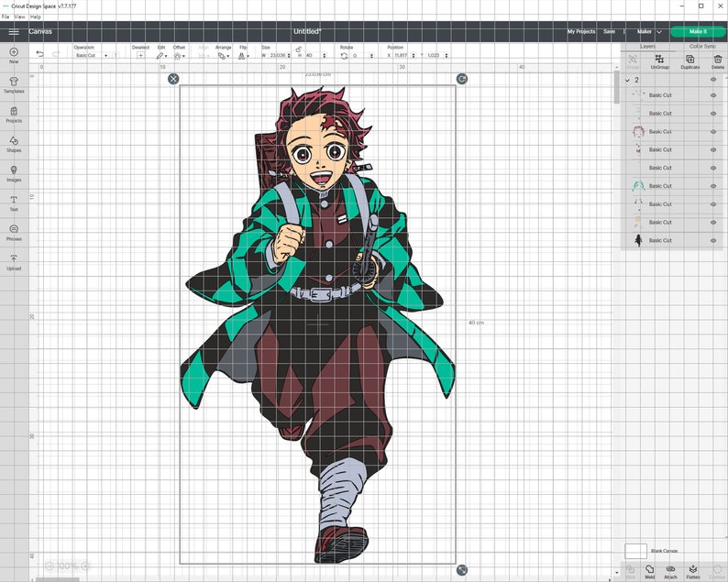Click the X position input field

pos(401,56)
